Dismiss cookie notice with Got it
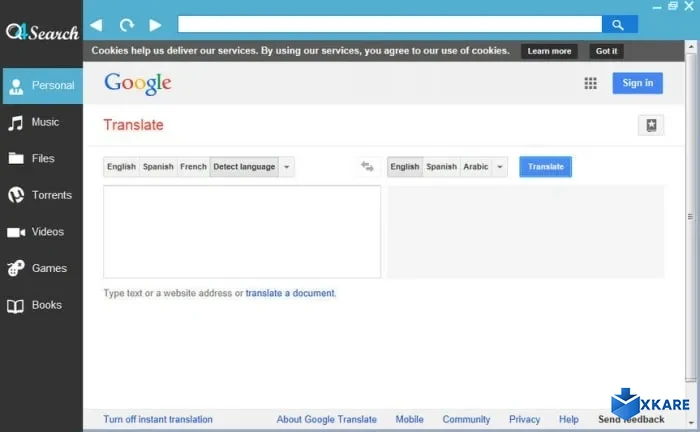700x432 pixels. pos(606,51)
